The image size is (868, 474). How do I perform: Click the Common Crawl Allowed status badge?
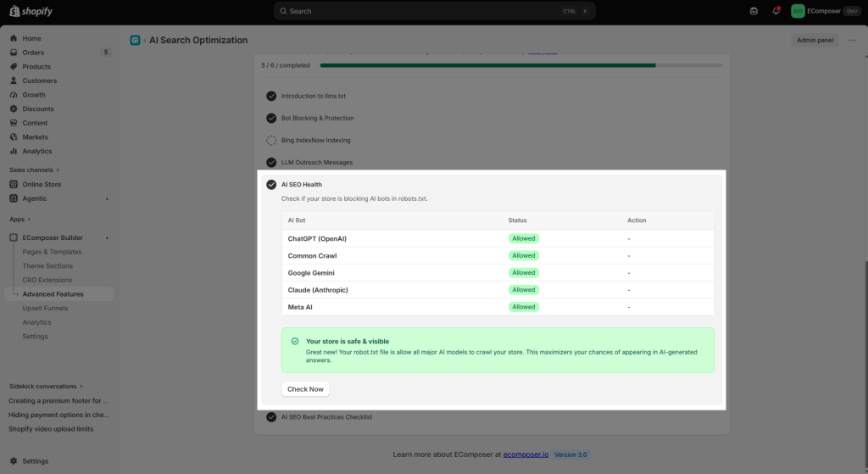tap(524, 256)
